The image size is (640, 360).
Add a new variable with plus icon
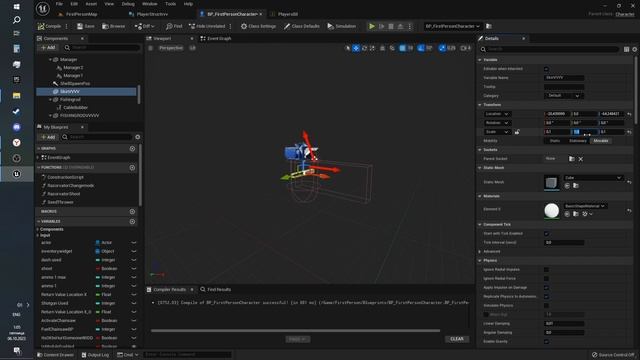coord(132,221)
